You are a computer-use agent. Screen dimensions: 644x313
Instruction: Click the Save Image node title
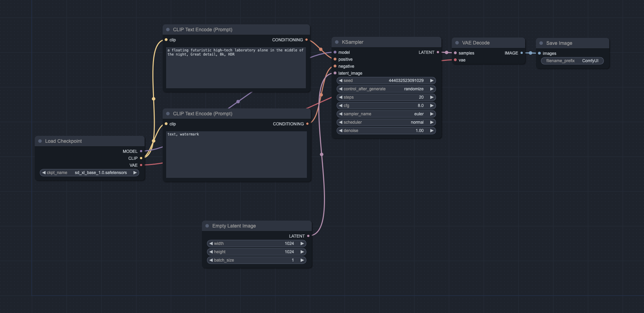[559, 43]
